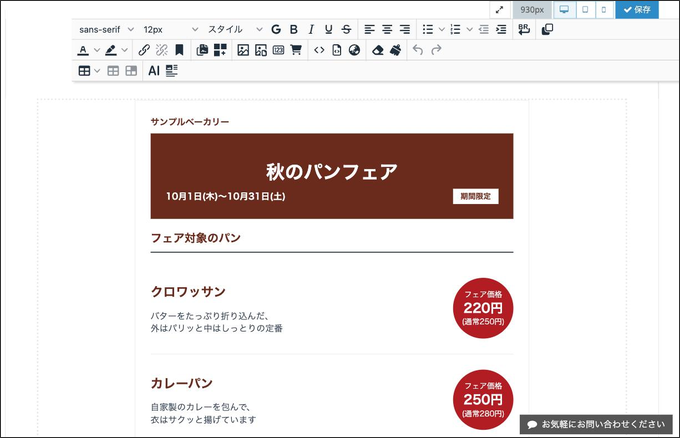Image resolution: width=680 pixels, height=438 pixels.
Task: Toggle bold formatting
Action: pyautogui.click(x=294, y=29)
